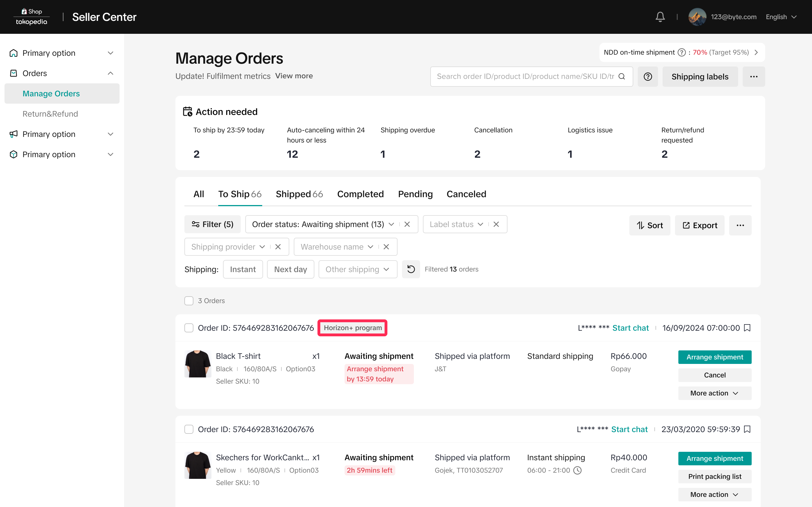Open the English language dropdown
This screenshot has height=507, width=812.
tap(781, 17)
